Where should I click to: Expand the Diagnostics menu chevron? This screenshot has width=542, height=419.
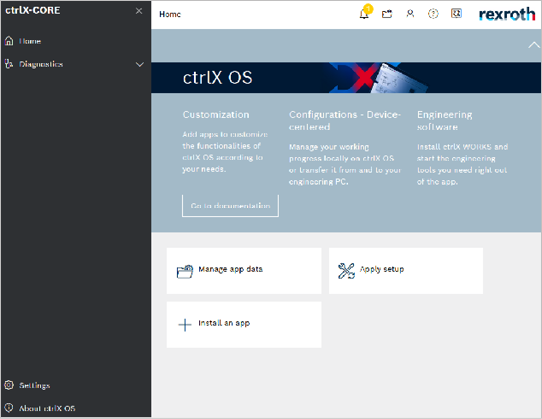140,64
